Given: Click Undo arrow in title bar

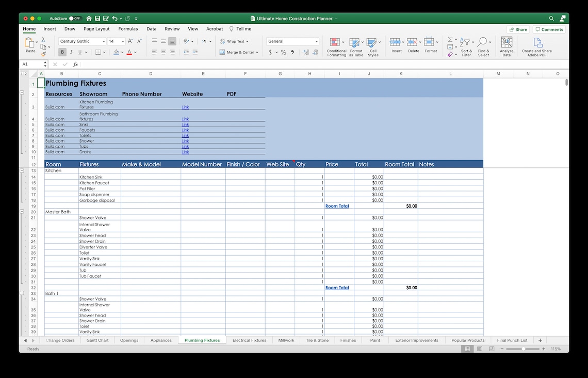Looking at the screenshot, I should pos(115,19).
